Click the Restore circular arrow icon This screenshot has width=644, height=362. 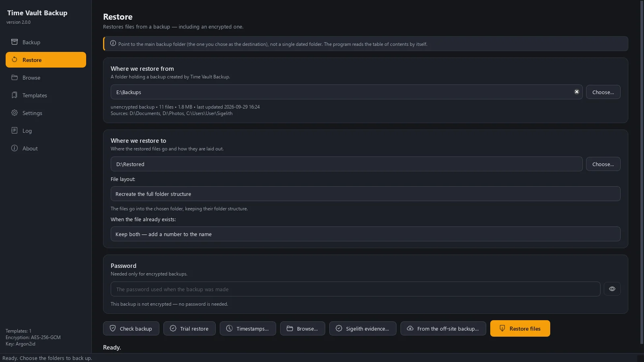point(14,60)
